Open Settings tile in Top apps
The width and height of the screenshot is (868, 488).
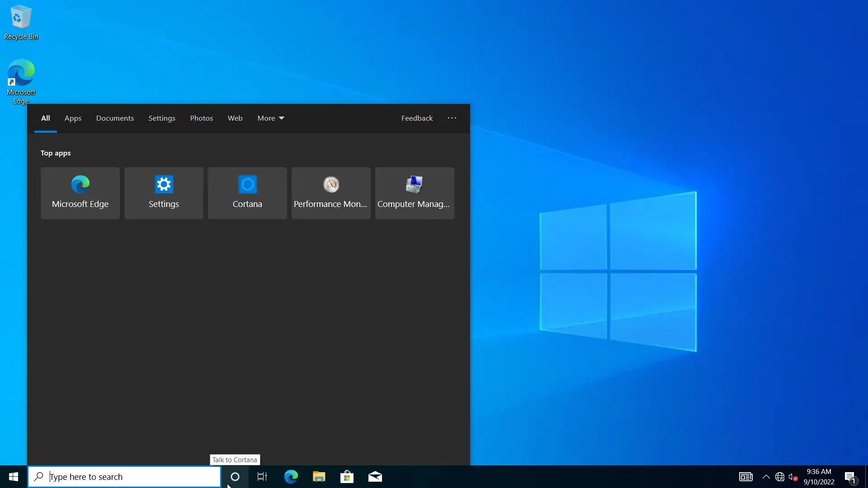tap(164, 193)
